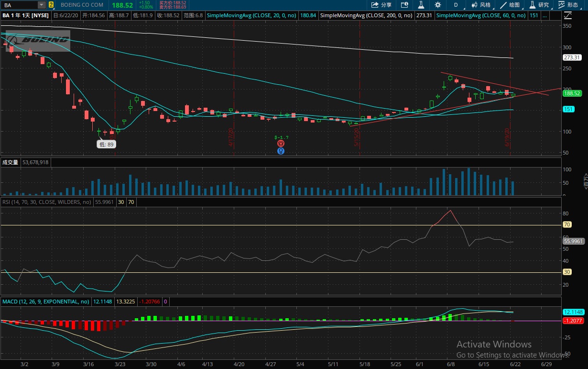This screenshot has height=369, width=588.
Task: Click the SimpleMovingAvg 20 label
Action: click(x=252, y=15)
